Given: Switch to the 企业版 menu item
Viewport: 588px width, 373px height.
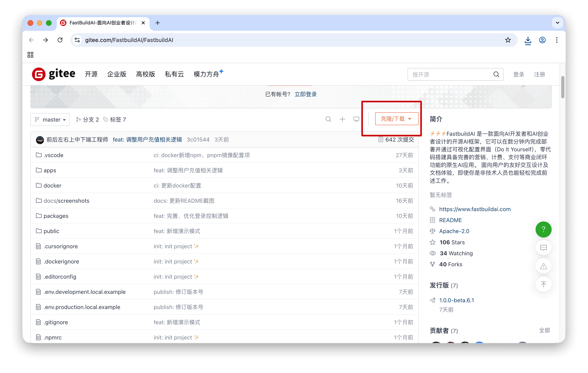Looking at the screenshot, I should point(116,74).
